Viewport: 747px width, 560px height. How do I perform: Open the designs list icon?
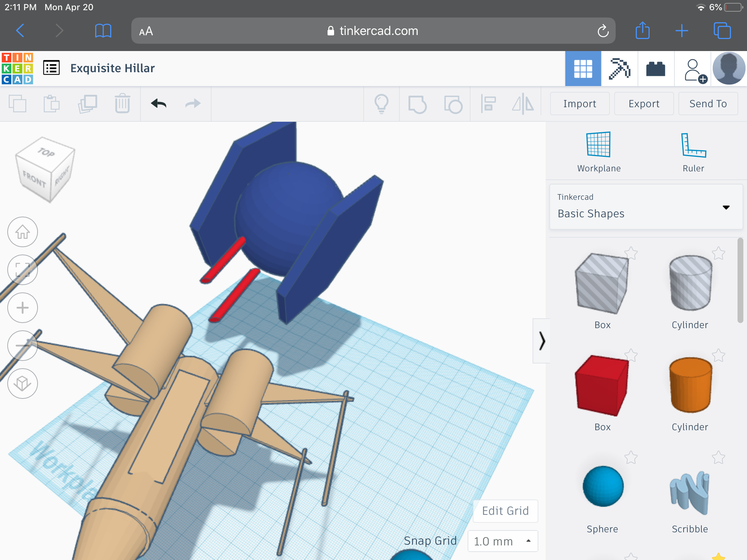(51, 68)
